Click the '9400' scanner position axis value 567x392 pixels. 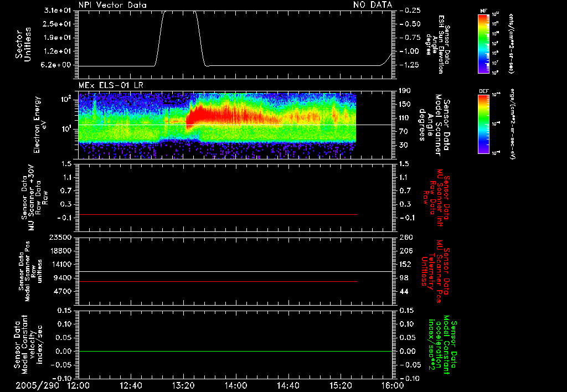coord(62,278)
